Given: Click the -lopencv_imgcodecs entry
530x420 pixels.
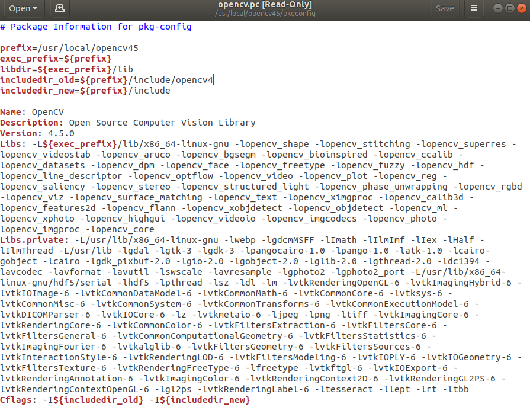Looking at the screenshot, I should (x=309, y=219).
